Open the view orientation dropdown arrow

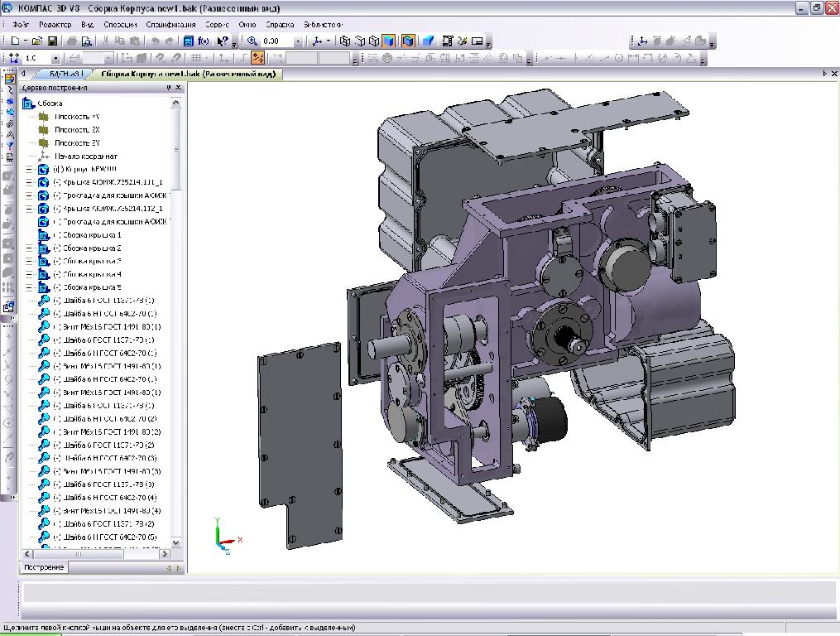pos(328,41)
